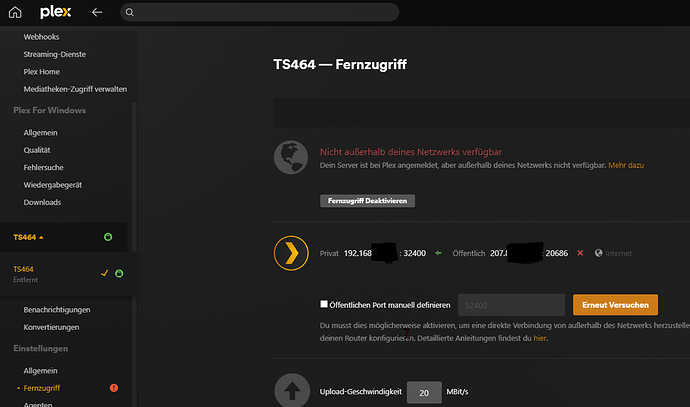This screenshot has height=407, width=690.
Task: Open Allgemein under Plex For Windows
Action: [40, 132]
